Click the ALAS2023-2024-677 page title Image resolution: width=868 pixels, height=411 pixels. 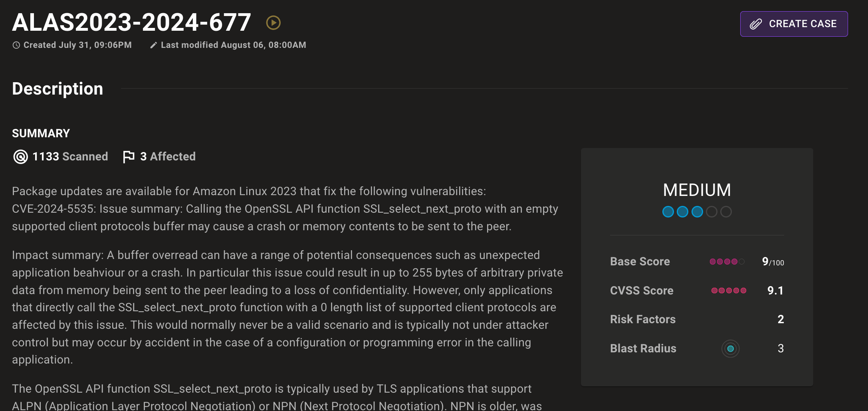[x=131, y=22]
